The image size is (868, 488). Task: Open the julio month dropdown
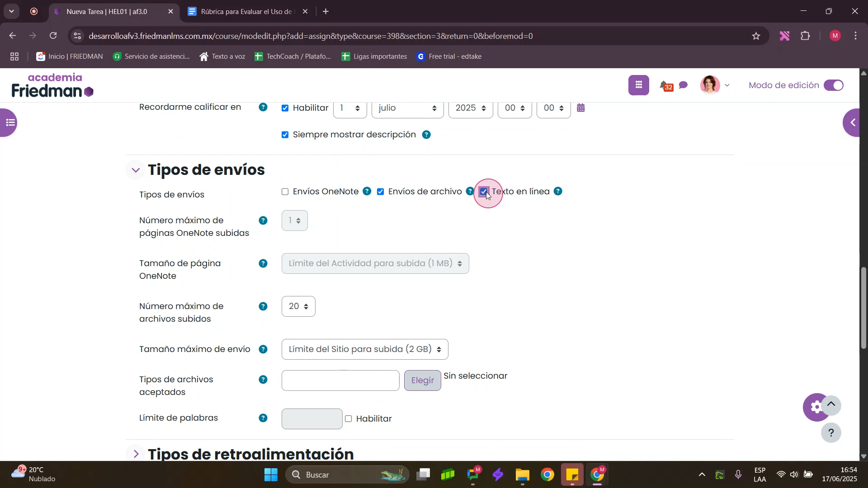coord(407,108)
